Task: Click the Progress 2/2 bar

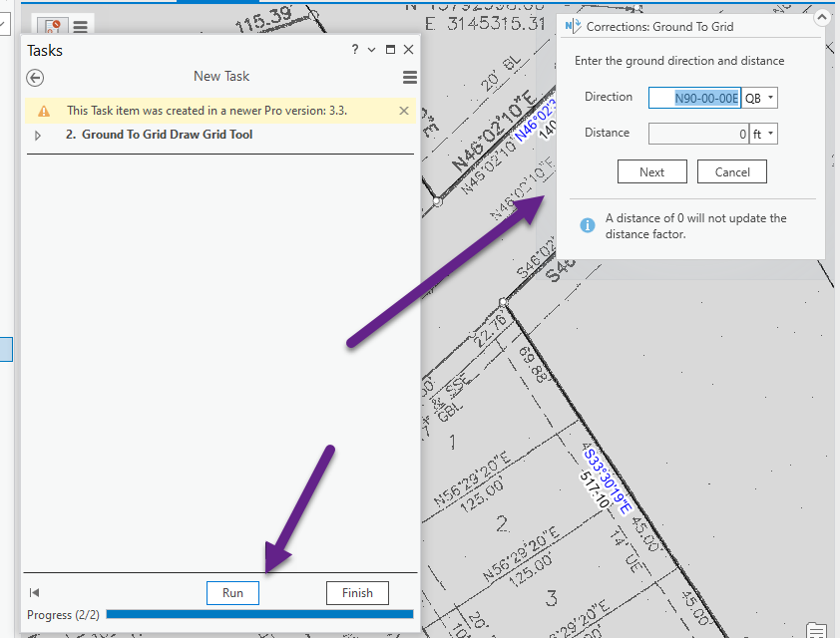Action: pyautogui.click(x=259, y=615)
